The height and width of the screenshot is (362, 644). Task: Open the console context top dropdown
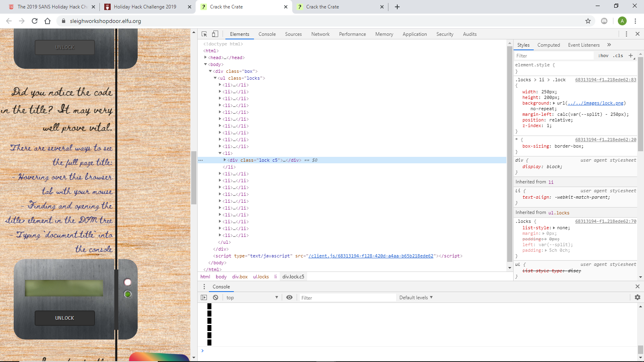252,298
